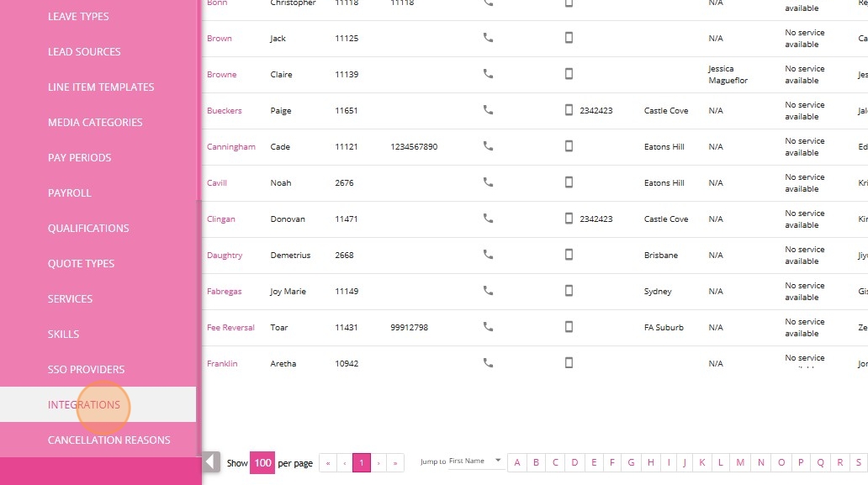This screenshot has height=485, width=868.
Task: Open Services in the sidebar
Action: pos(70,299)
